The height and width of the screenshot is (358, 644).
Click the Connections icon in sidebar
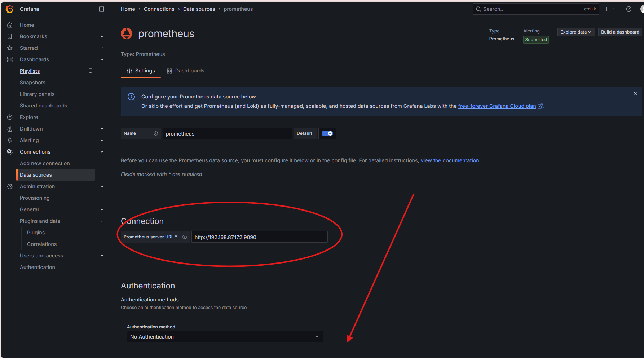point(10,152)
